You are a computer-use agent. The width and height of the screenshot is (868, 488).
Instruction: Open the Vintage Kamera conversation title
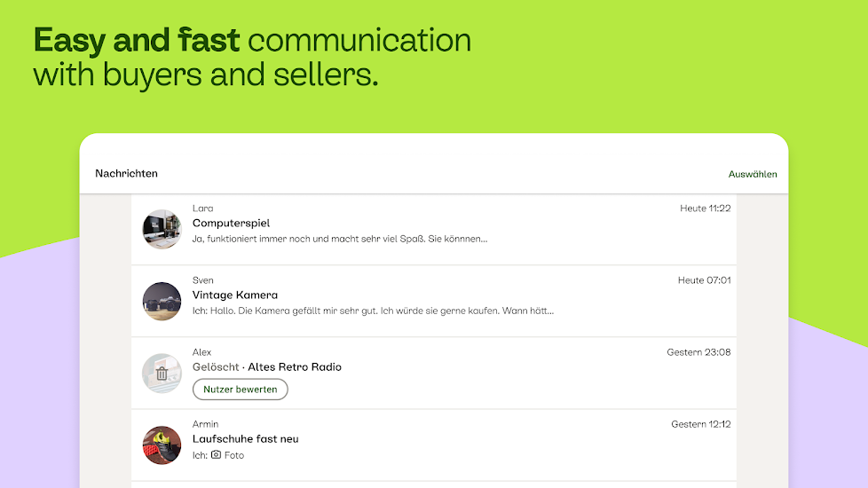click(x=235, y=295)
